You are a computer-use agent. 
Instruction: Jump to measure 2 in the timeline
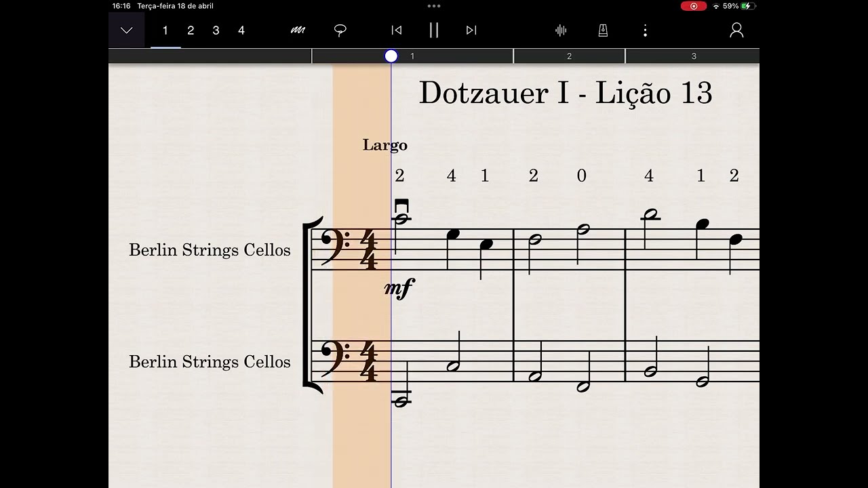(x=569, y=56)
